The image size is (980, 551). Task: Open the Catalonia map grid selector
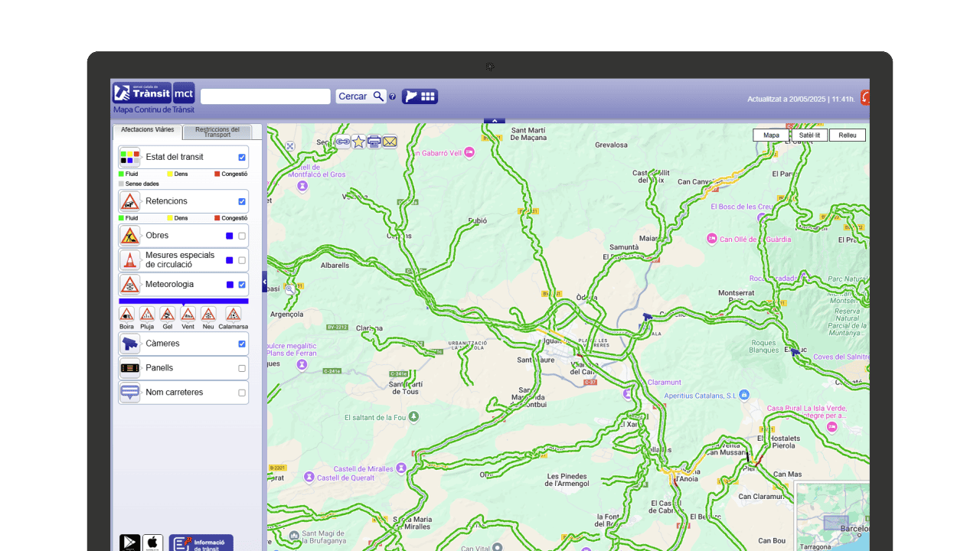tap(420, 96)
